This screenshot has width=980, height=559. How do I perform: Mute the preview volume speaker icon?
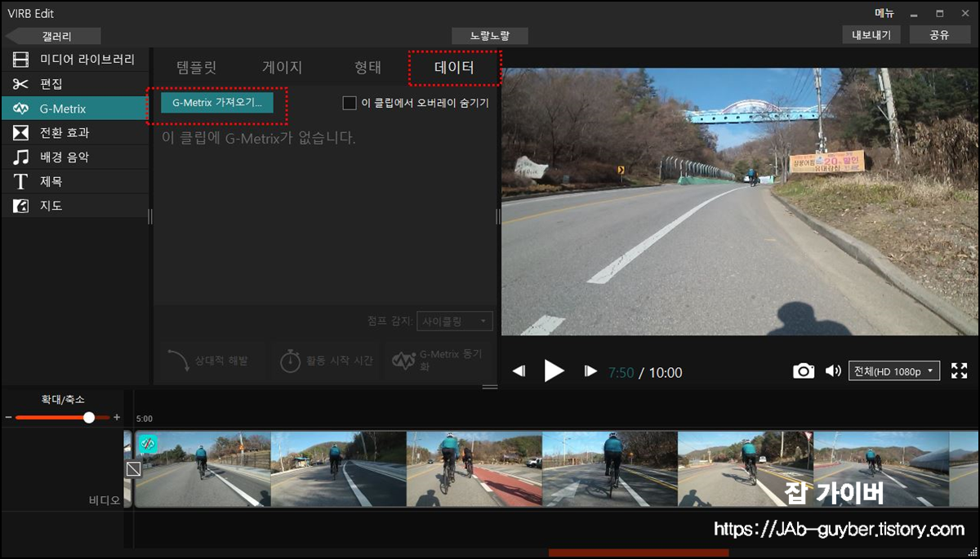(833, 371)
